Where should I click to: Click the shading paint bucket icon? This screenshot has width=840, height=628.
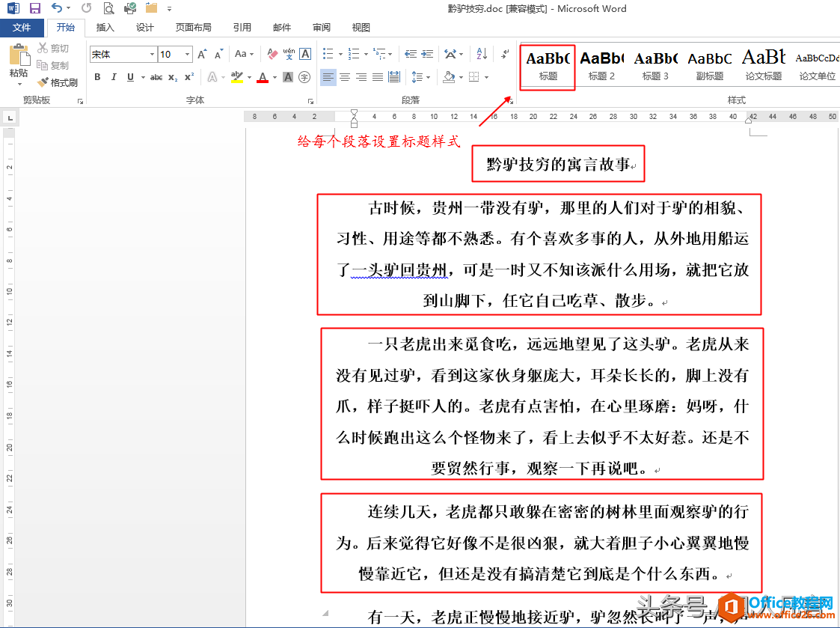449,77
